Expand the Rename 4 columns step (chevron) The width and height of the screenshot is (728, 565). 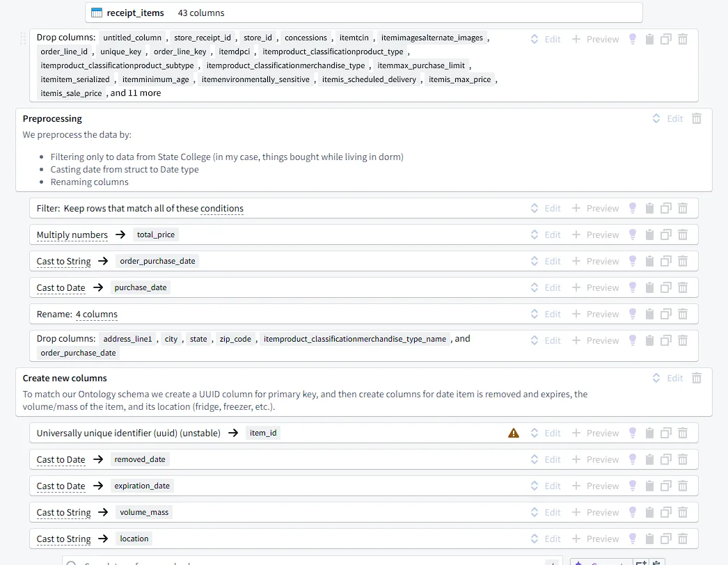(535, 314)
